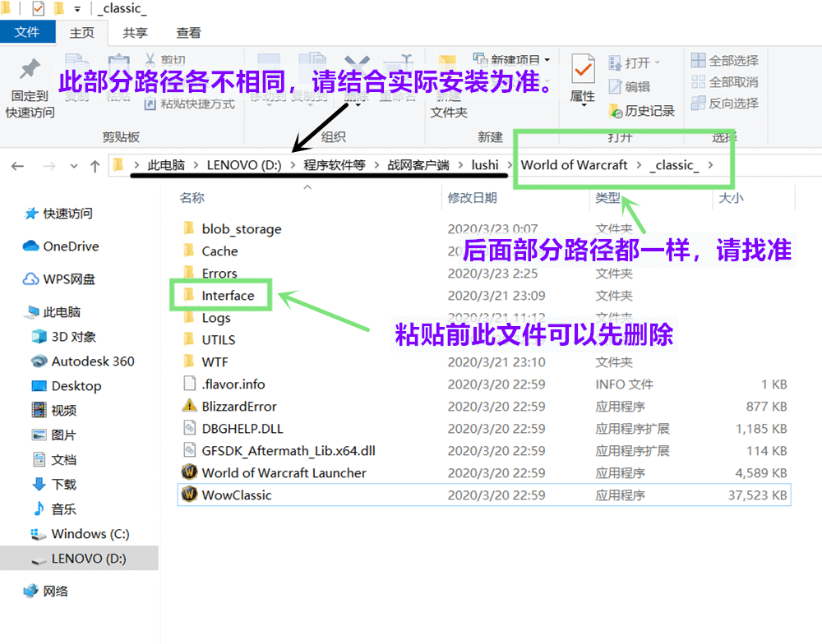Viewport: 822px width, 644px height.
Task: Open the Interface folder
Action: point(228,295)
